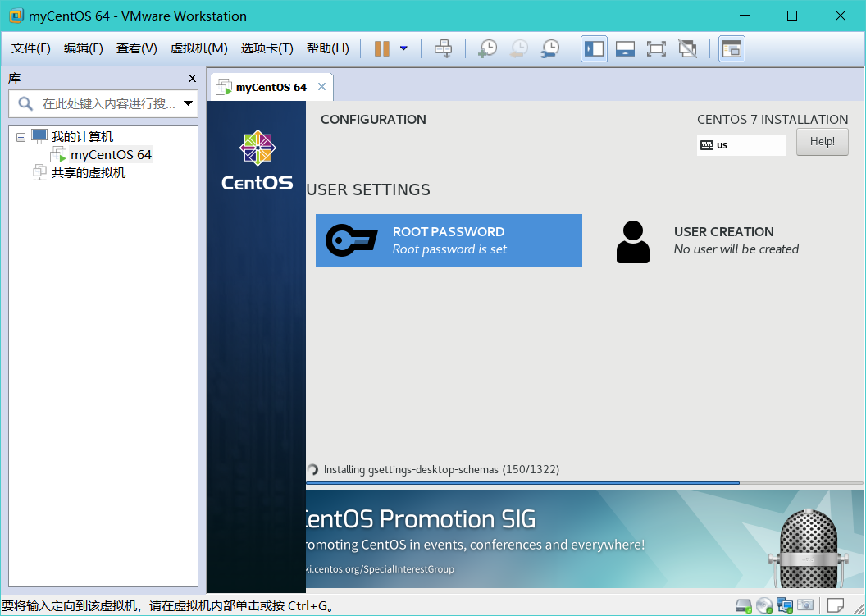Close the myCentOS 64 tab
This screenshot has height=616, width=866.
pos(322,87)
